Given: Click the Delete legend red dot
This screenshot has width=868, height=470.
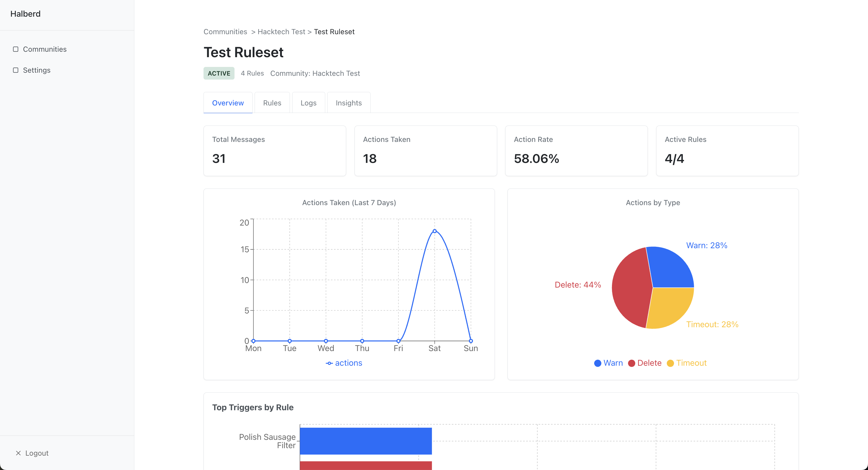Looking at the screenshot, I should 631,363.
